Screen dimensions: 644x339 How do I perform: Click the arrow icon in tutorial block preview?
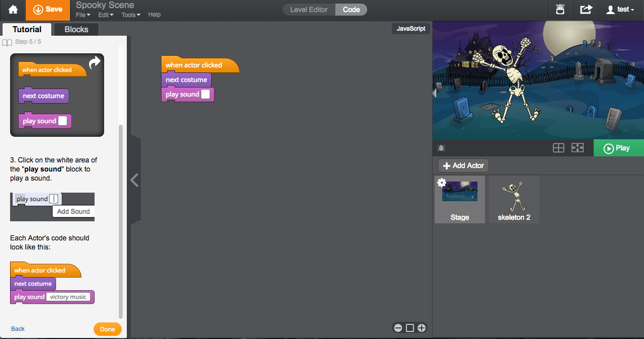point(95,62)
